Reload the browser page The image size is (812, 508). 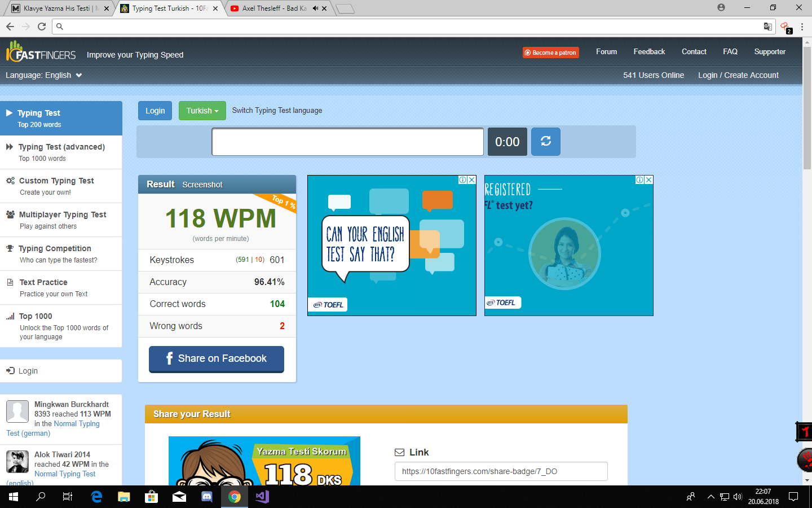42,27
